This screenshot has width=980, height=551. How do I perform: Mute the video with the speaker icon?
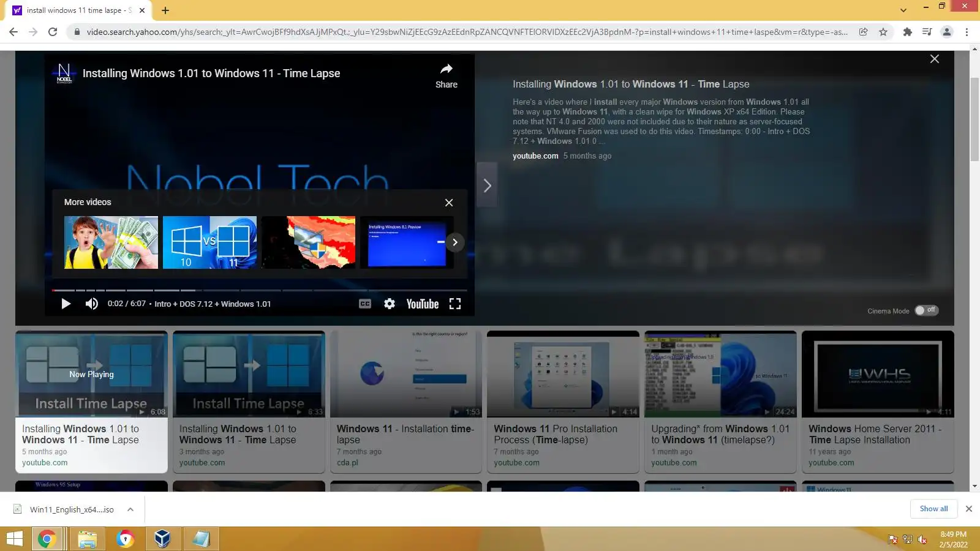(92, 304)
